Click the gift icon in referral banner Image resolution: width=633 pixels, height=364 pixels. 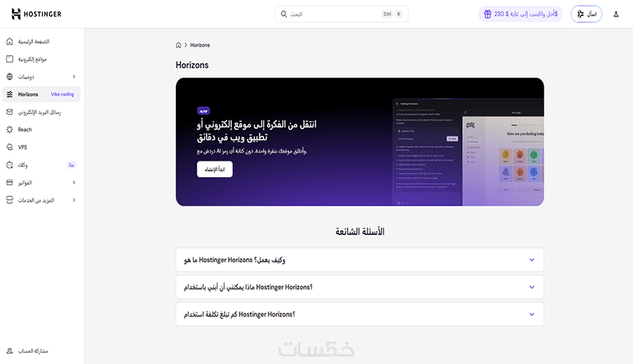487,14
